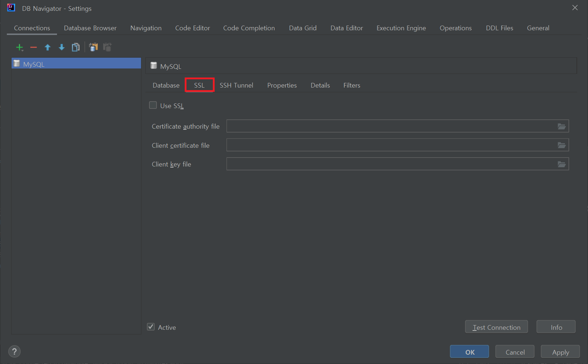Enable the Use SSL checkbox

pyautogui.click(x=153, y=105)
